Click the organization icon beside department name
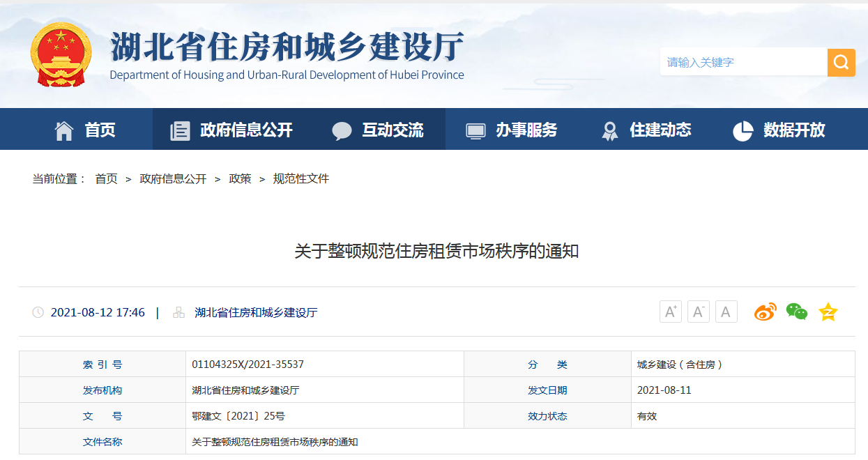 179,312
